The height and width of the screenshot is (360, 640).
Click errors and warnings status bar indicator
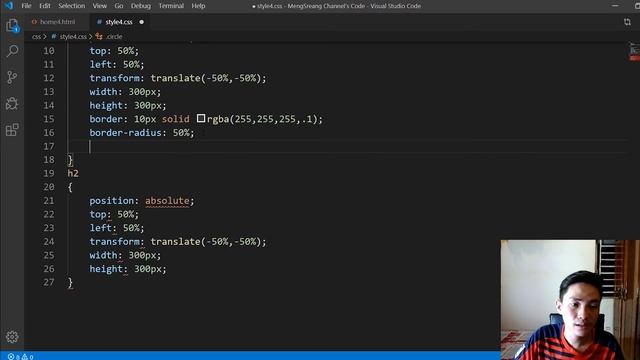pos(20,357)
